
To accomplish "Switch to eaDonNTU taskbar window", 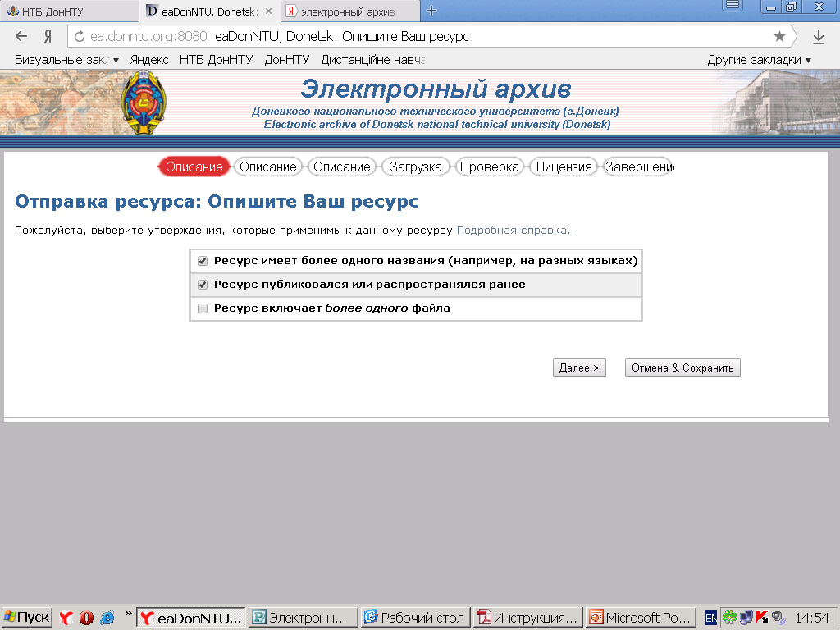I will [191, 618].
